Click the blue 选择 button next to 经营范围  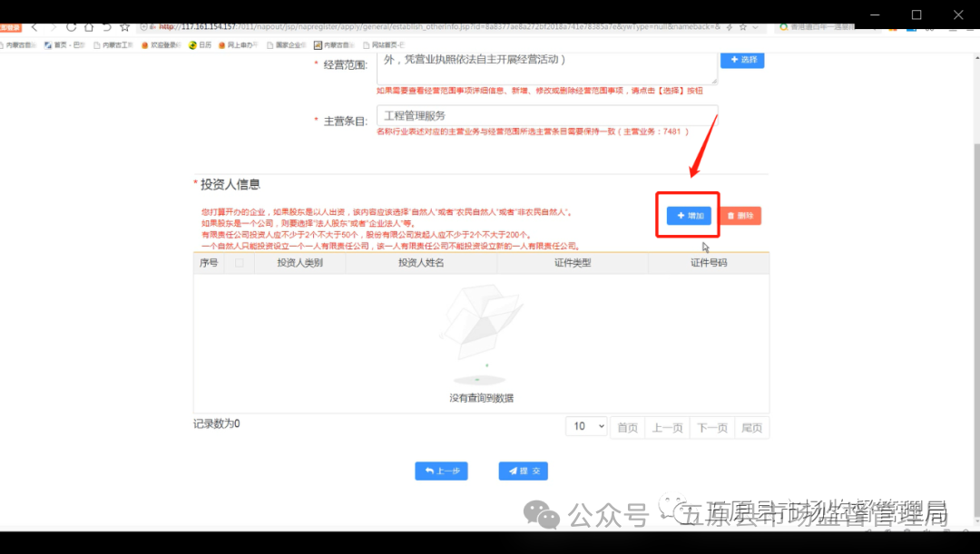point(742,59)
